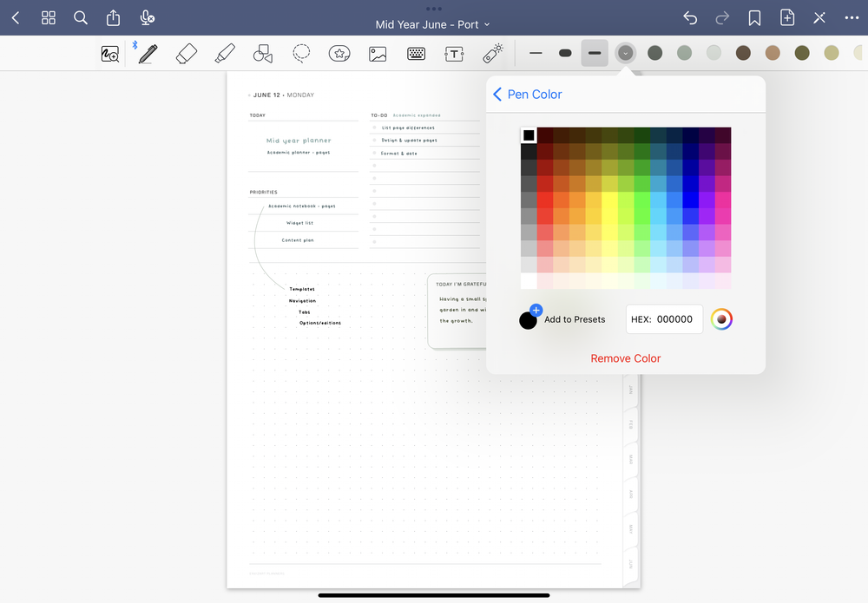
Task: Select the thinnest stroke width
Action: (536, 53)
